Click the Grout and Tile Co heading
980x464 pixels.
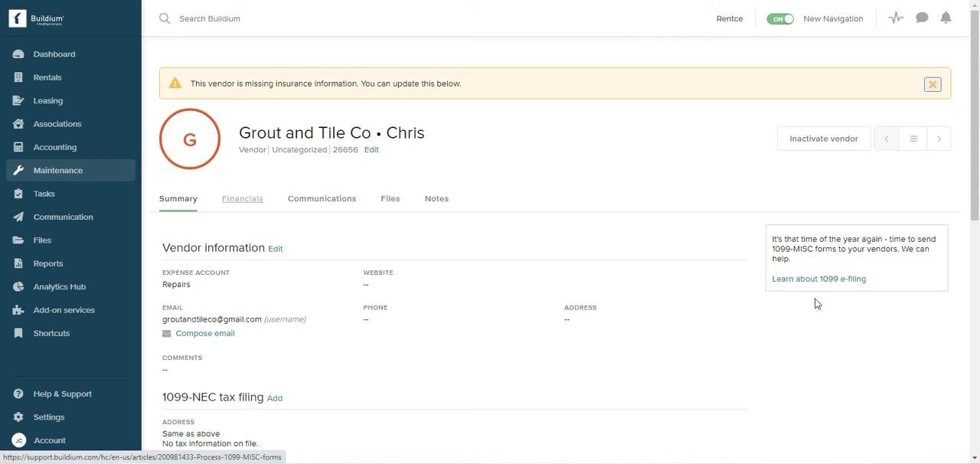332,133
